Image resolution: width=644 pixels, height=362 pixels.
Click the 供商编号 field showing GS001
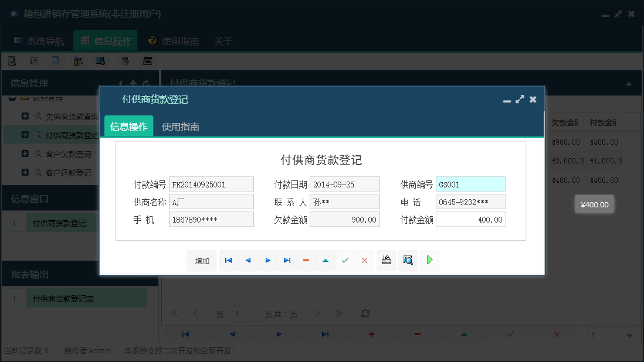click(470, 184)
